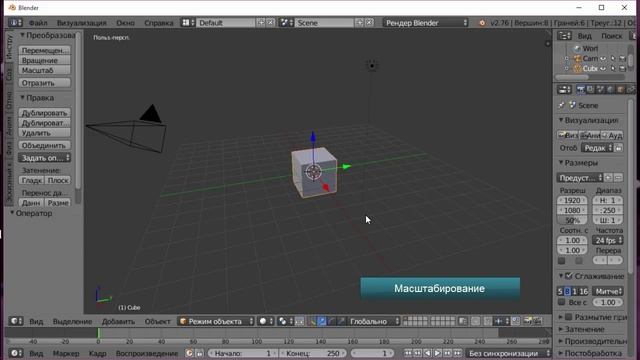640x360 pixels.
Task: Click the scene browse icon before Scene
Action: pyautogui.click(x=287, y=22)
